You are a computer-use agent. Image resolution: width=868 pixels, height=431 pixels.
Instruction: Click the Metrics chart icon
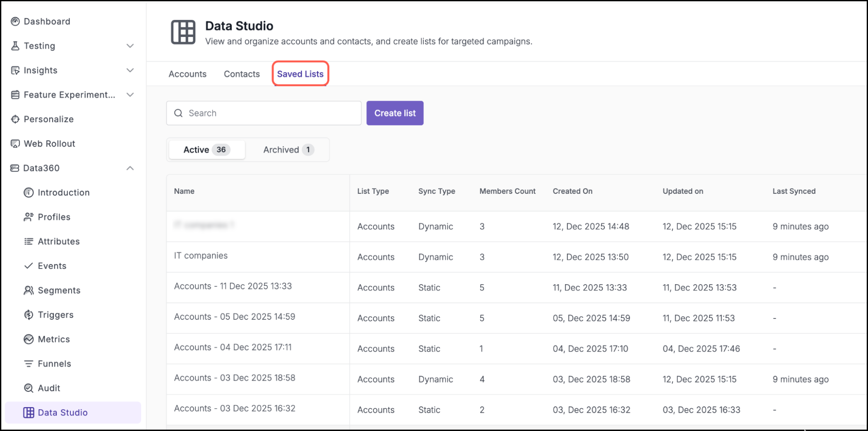coord(29,339)
